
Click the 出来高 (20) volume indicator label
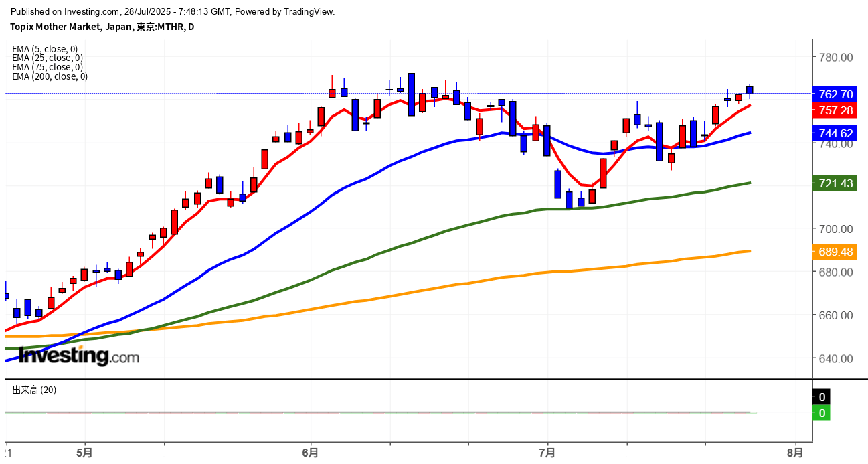point(34,390)
